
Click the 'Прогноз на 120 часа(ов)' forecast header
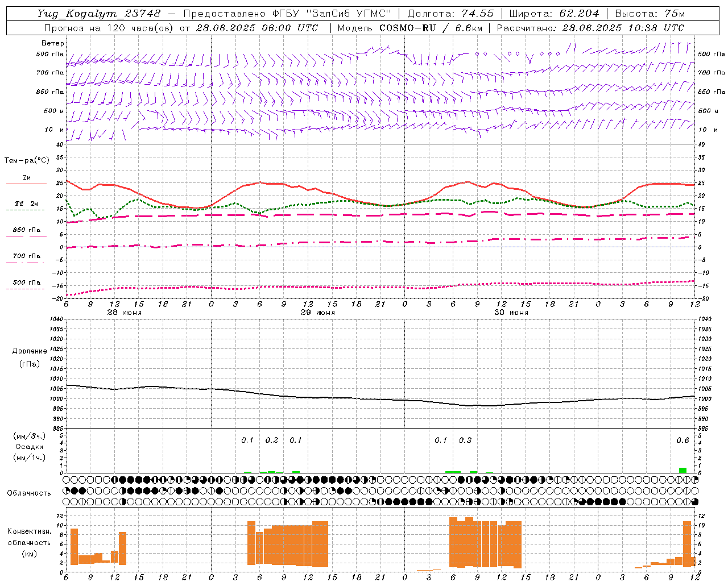pos(109,28)
